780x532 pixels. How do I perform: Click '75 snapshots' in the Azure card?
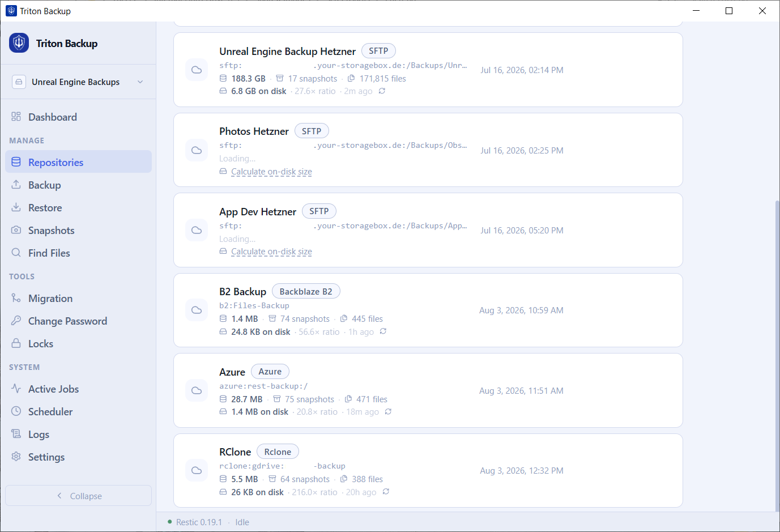click(309, 399)
